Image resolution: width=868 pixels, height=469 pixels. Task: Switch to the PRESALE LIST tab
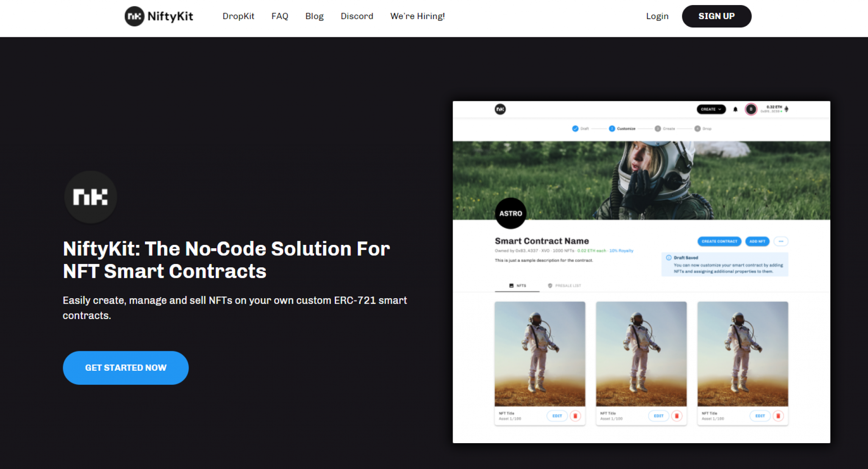tap(565, 286)
